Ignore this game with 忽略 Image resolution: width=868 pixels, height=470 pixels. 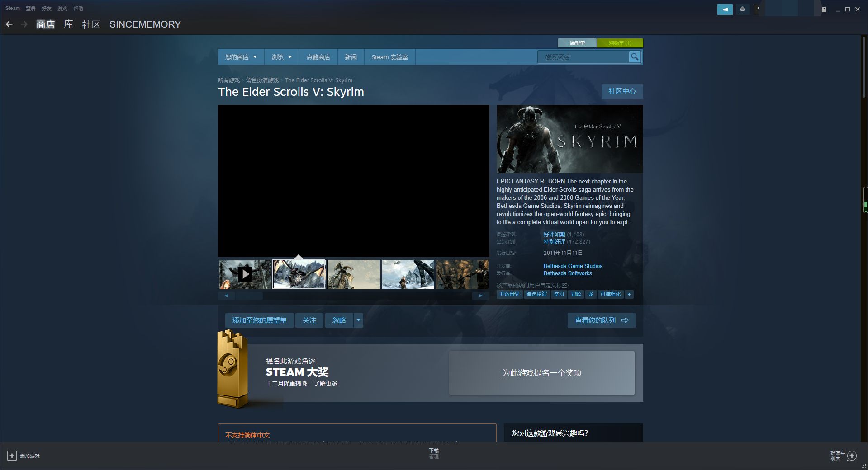click(338, 320)
